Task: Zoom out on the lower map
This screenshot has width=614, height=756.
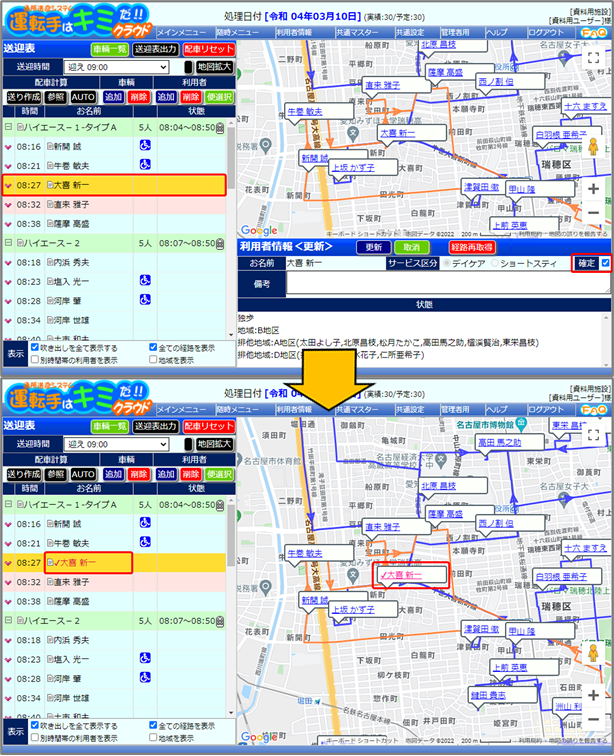Action: (594, 719)
